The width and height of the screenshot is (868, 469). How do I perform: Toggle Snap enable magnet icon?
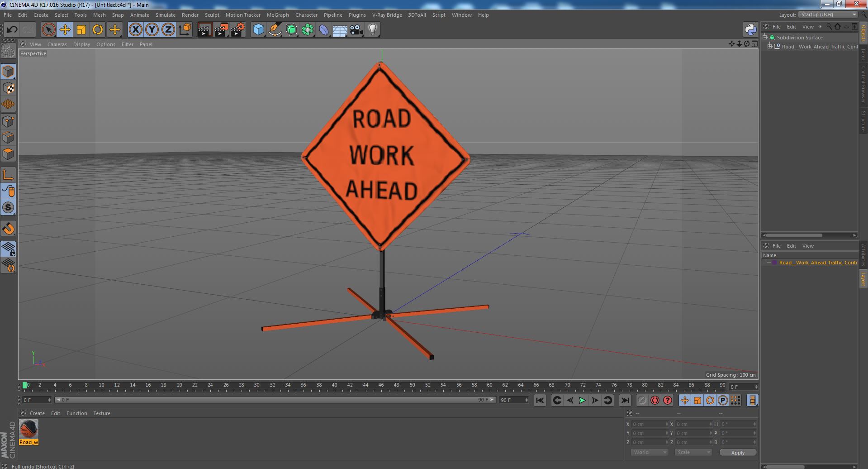point(8,229)
